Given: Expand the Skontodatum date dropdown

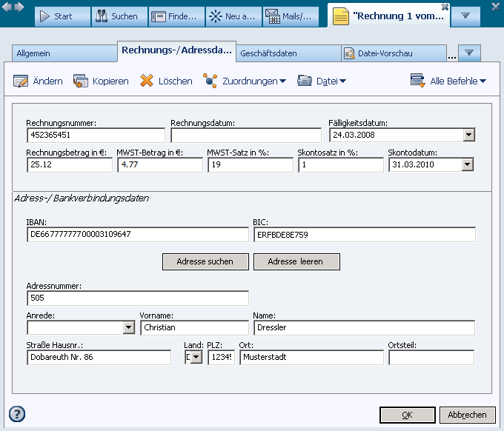Looking at the screenshot, I should point(468,165).
